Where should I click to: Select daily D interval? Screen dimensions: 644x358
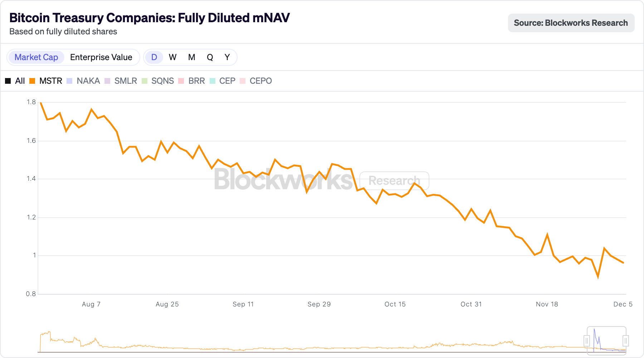click(x=154, y=57)
